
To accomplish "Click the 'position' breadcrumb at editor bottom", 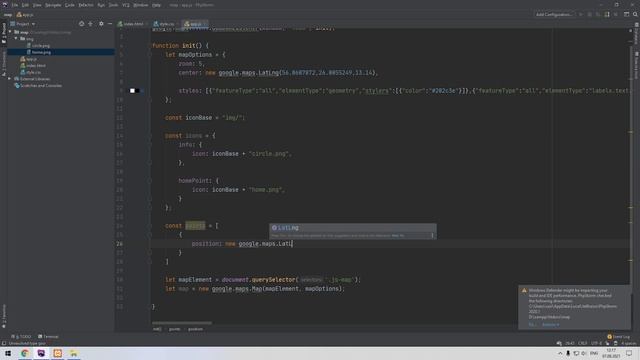I will click(196, 329).
